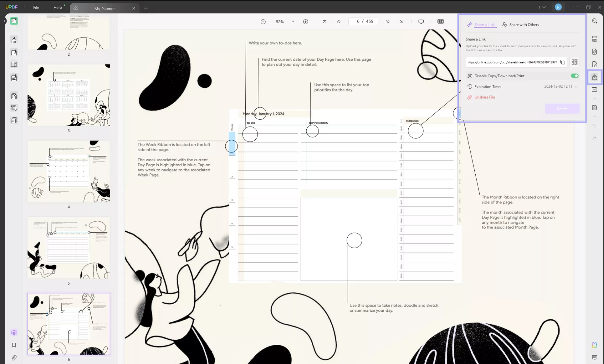Click the Unshare File link

click(481, 97)
